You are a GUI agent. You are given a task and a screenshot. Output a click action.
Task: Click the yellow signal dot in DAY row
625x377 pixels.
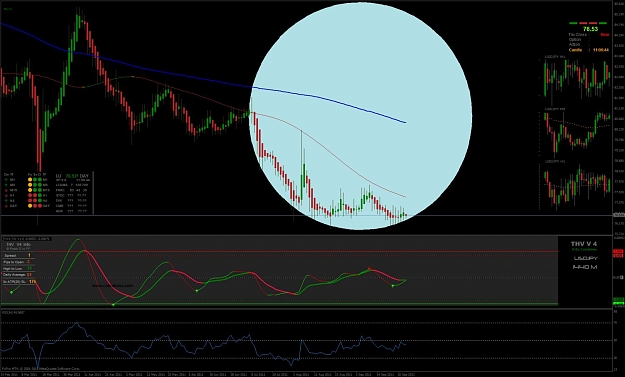[30, 206]
